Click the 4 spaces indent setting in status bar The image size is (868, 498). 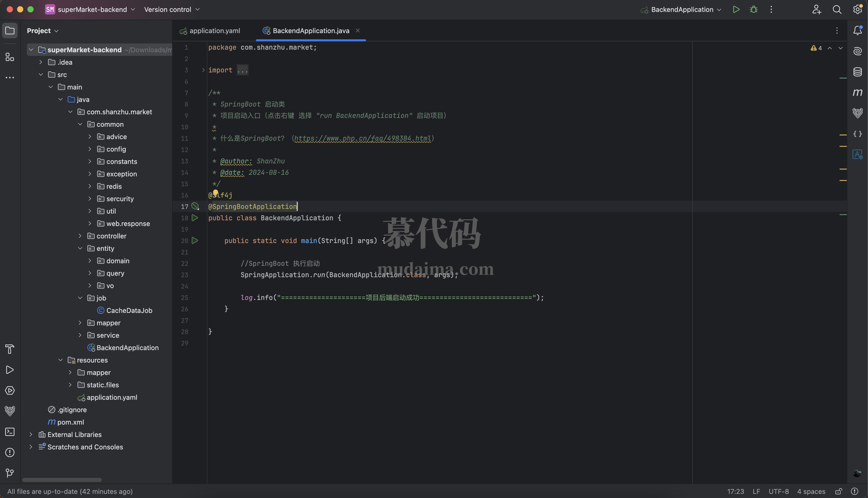click(811, 492)
